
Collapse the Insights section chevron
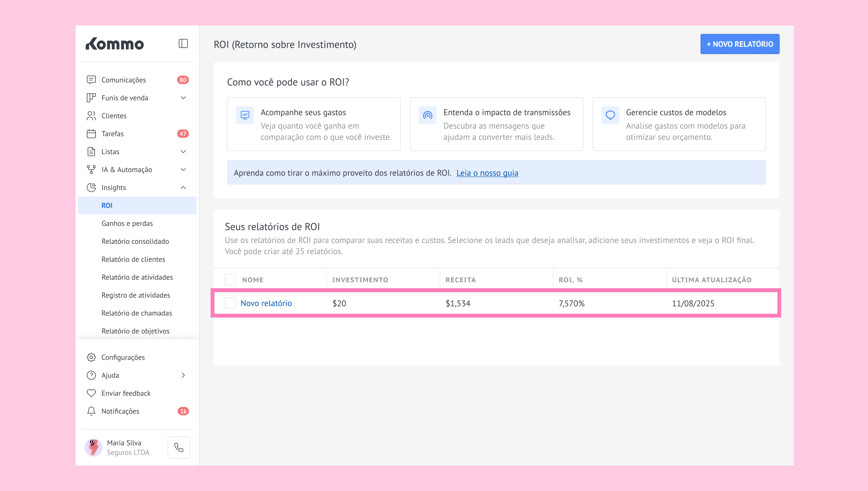183,187
